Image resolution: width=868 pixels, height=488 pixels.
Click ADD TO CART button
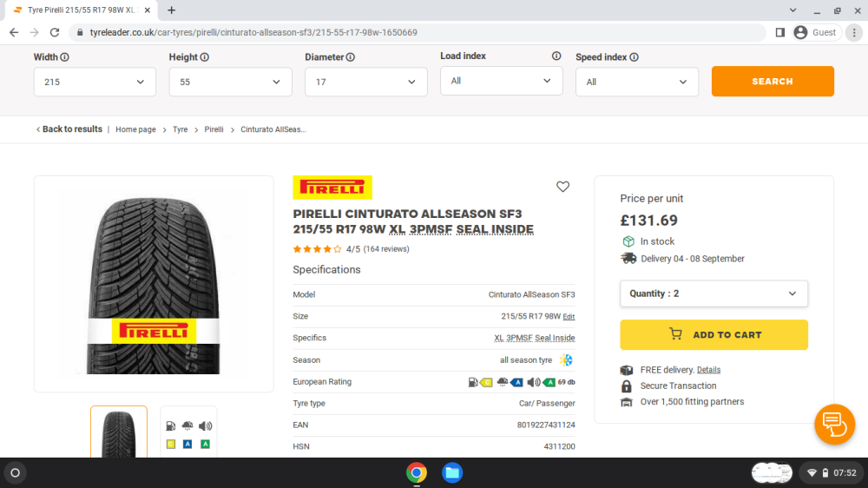point(713,334)
